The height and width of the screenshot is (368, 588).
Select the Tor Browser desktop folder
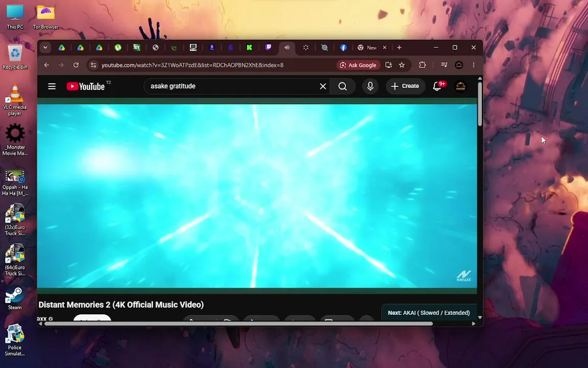pos(45,17)
